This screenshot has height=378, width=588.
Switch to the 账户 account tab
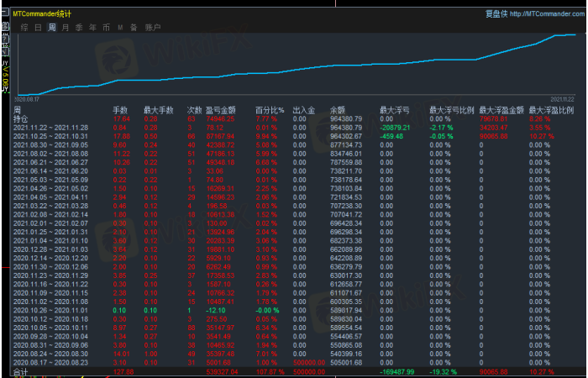[152, 28]
